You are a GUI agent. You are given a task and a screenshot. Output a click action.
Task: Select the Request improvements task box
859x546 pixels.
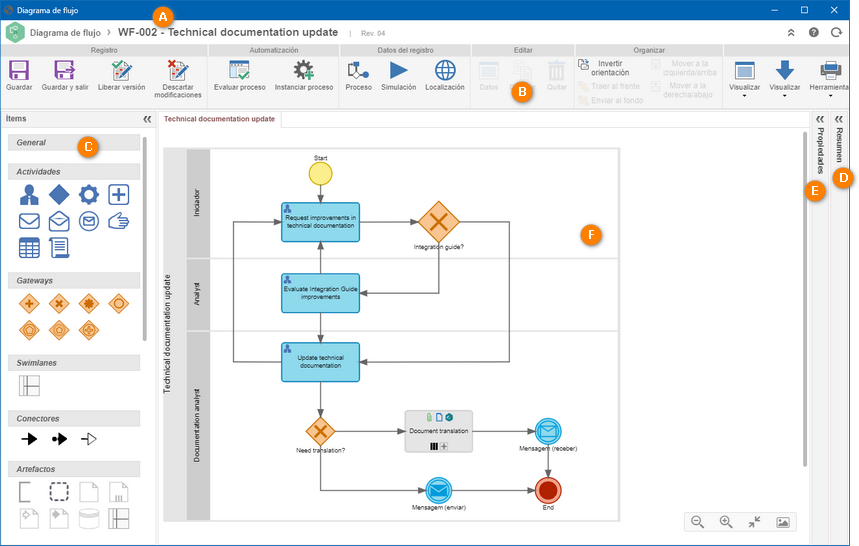coord(320,222)
